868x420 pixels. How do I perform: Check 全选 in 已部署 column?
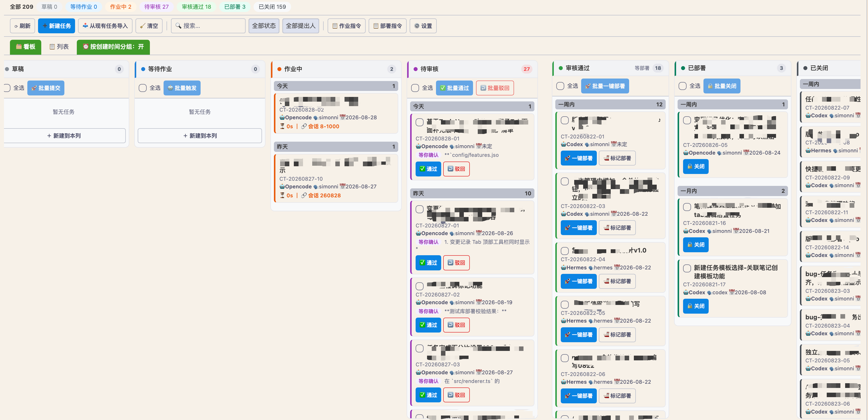pos(683,86)
